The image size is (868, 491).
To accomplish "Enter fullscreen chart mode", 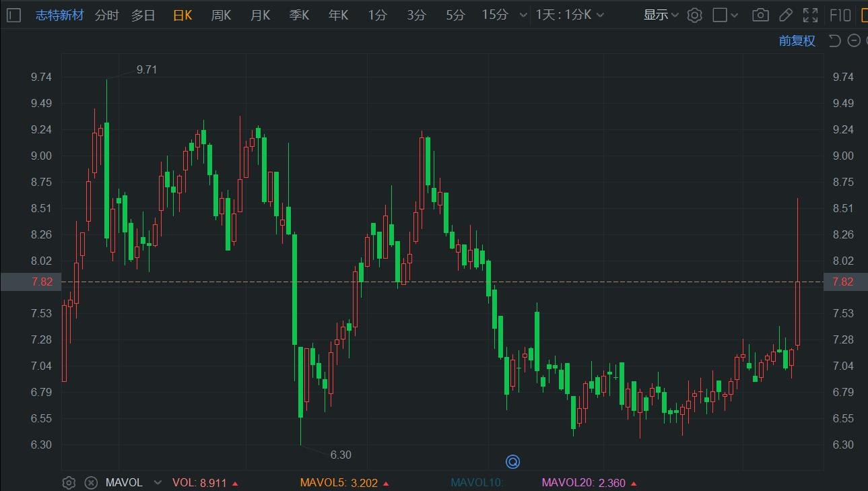I will pos(811,15).
